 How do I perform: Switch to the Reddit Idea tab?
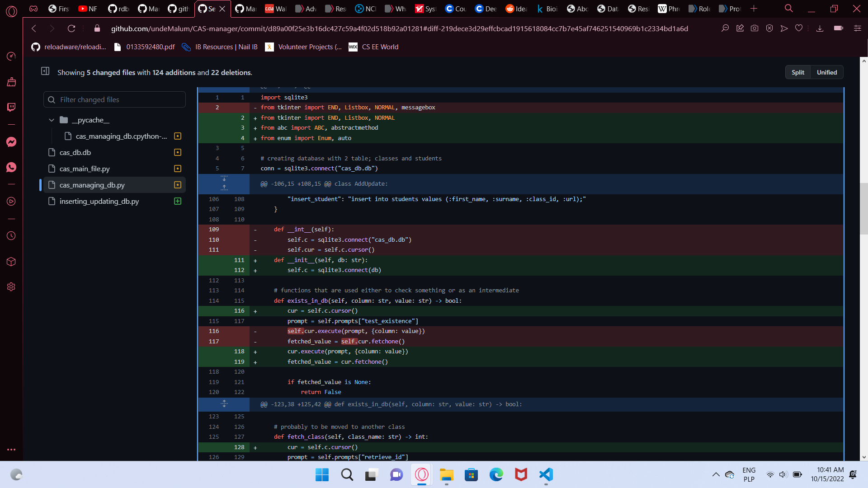[517, 9]
